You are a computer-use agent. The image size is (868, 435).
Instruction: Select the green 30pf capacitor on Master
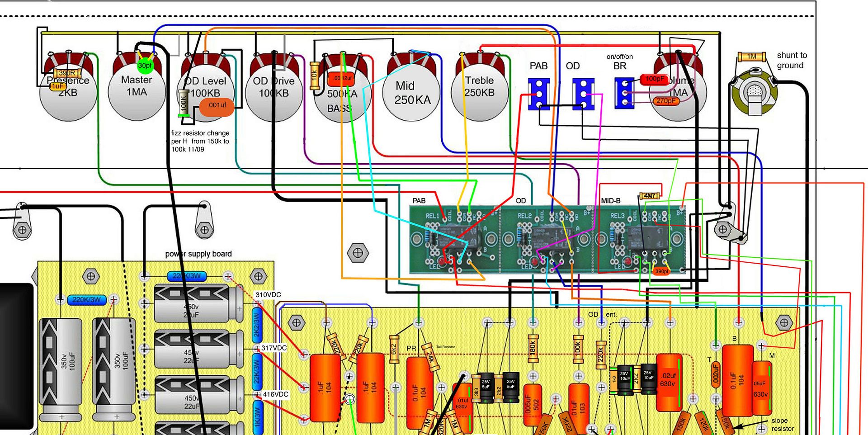coord(145,66)
